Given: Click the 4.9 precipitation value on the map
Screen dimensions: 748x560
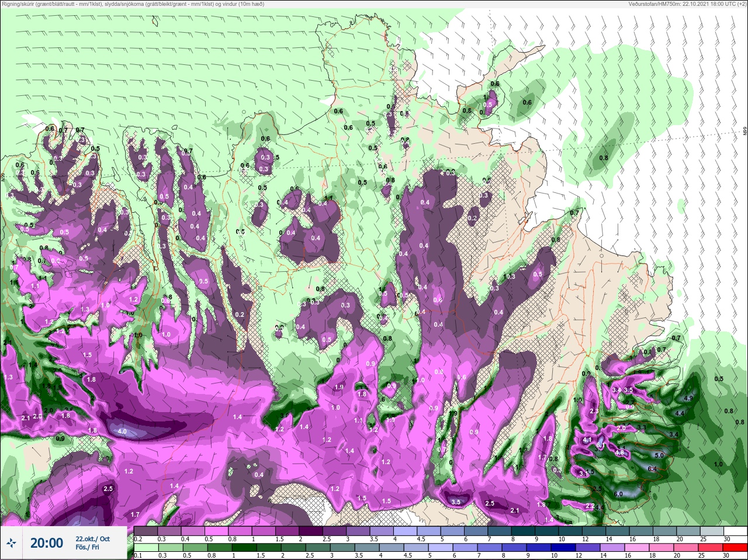Looking at the screenshot, I should 688,398.
